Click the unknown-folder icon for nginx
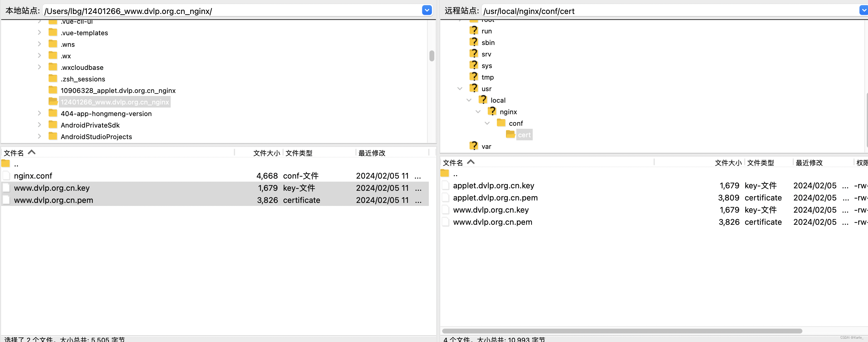 click(492, 111)
